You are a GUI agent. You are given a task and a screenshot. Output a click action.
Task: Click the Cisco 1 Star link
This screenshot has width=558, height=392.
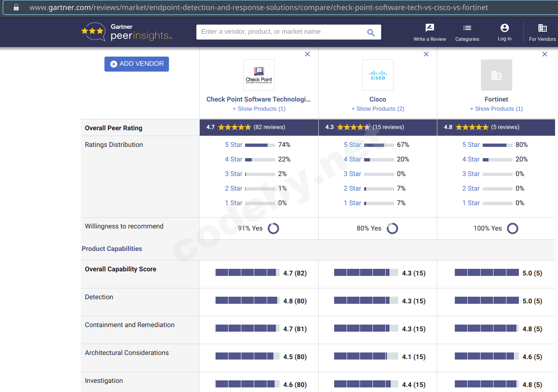(x=352, y=203)
